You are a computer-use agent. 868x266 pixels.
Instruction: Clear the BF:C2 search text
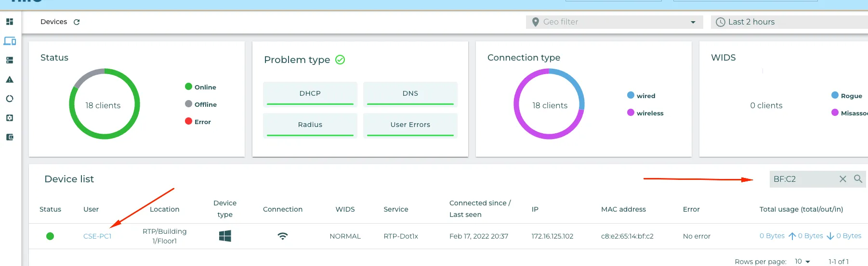[842, 179]
